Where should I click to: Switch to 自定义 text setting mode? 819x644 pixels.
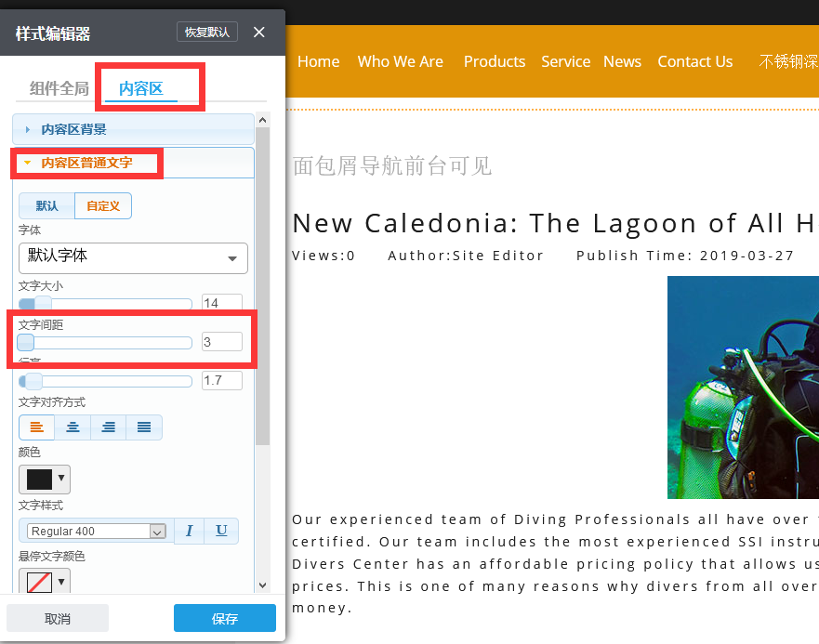[x=103, y=206]
